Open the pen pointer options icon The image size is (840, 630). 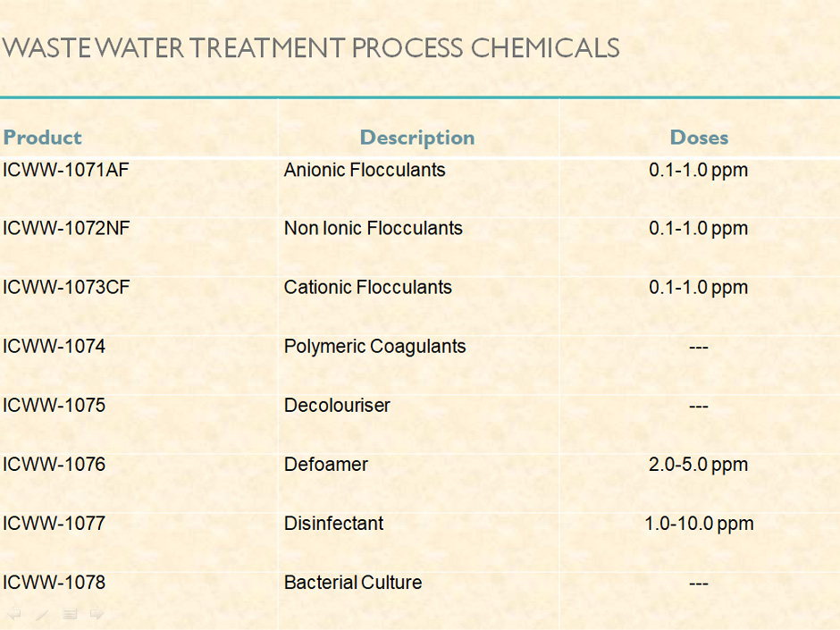tap(42, 615)
